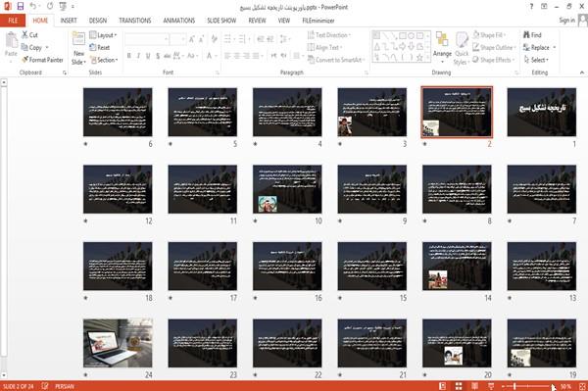This screenshot has width=588, height=391.
Task: Open the Find search tool
Action: pyautogui.click(x=532, y=35)
